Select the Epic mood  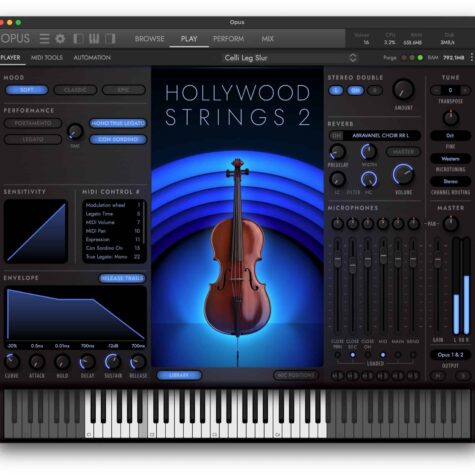click(124, 90)
